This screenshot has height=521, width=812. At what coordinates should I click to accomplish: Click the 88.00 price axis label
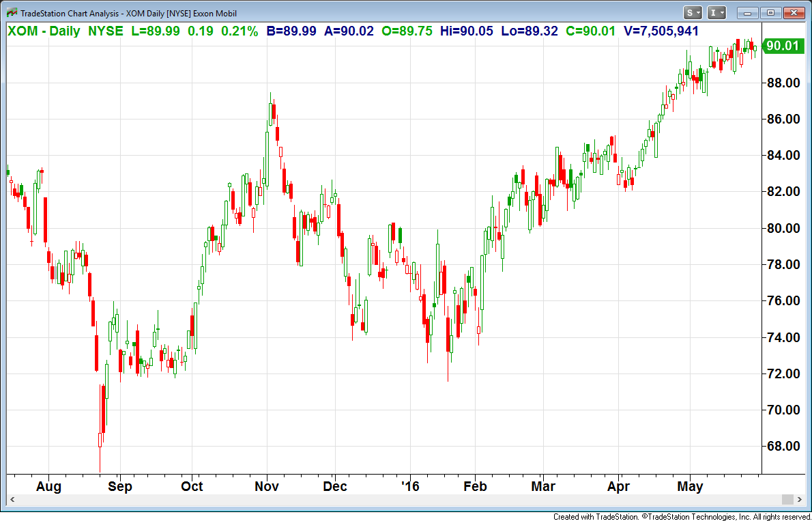tap(782, 83)
